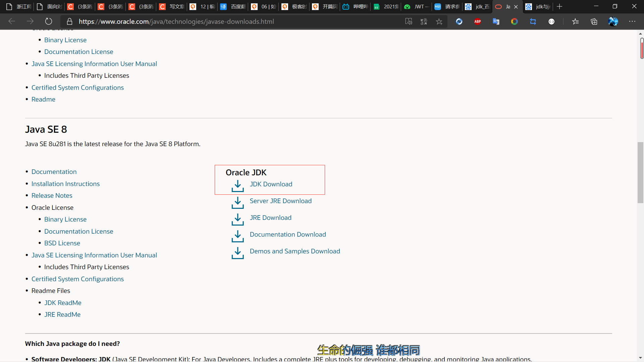The height and width of the screenshot is (362, 644).
Task: Click the Read aloud icon in the address bar
Action: 409,21
